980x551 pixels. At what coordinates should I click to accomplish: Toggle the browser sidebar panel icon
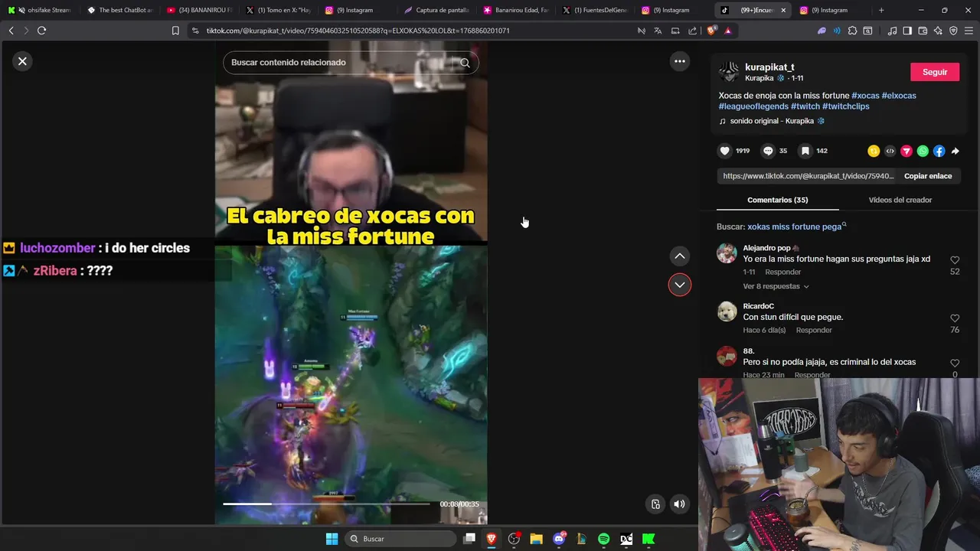(907, 31)
